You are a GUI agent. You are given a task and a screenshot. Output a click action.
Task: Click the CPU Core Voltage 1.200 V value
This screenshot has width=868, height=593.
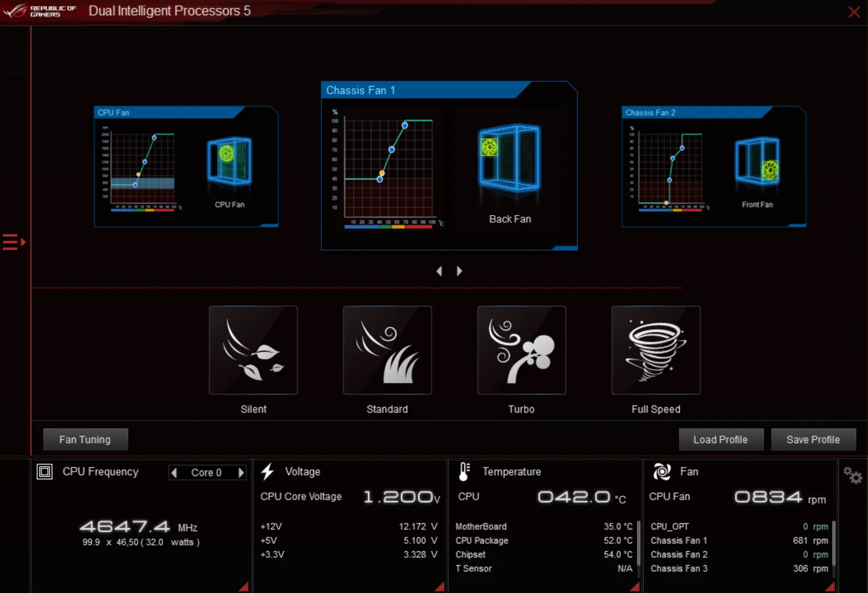[x=402, y=497]
